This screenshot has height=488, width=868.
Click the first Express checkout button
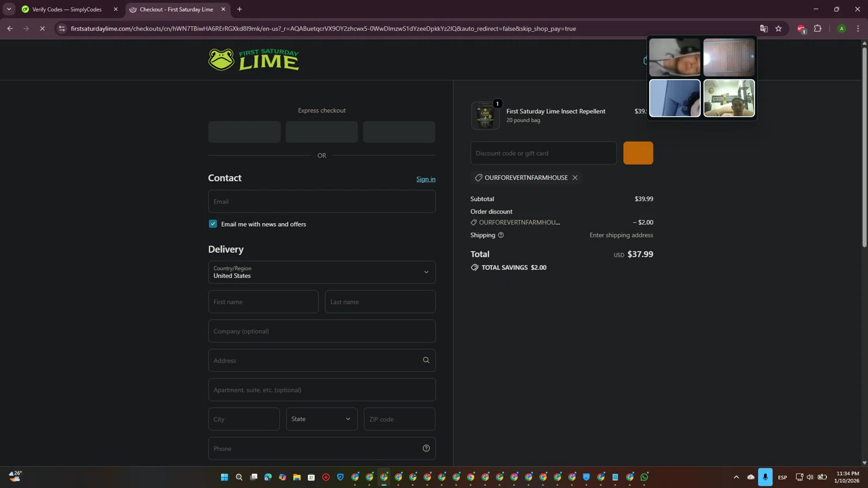point(244,132)
